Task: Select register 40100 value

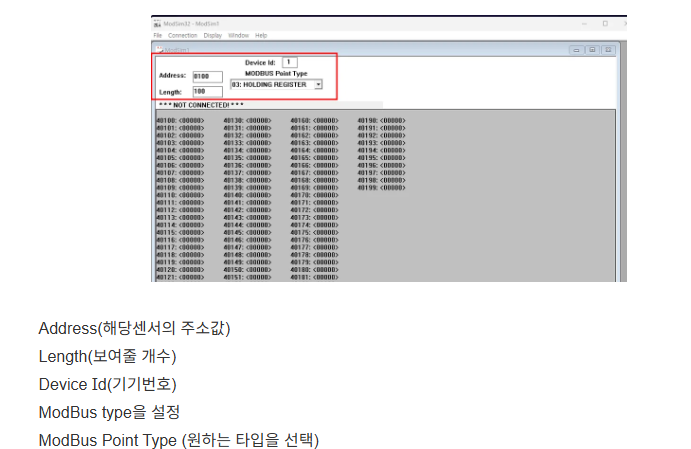Action: (x=191, y=120)
